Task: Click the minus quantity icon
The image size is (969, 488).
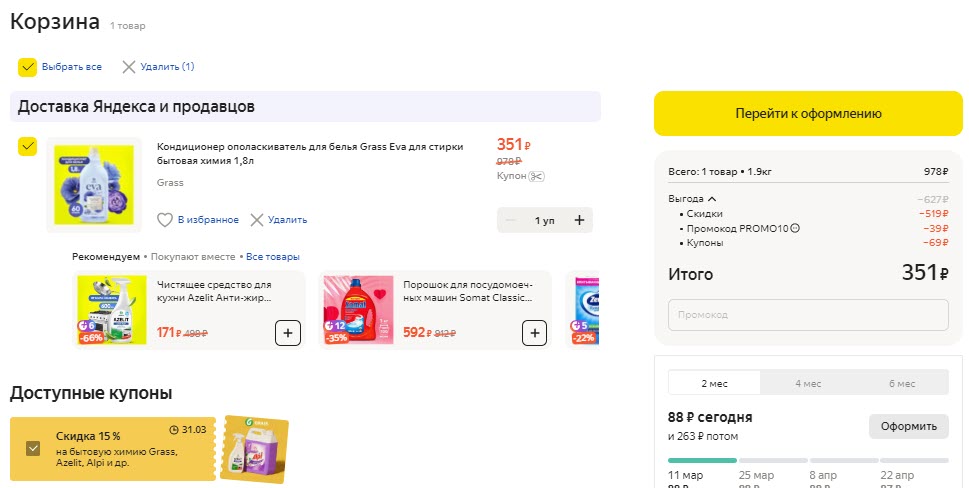Action: pos(511,220)
